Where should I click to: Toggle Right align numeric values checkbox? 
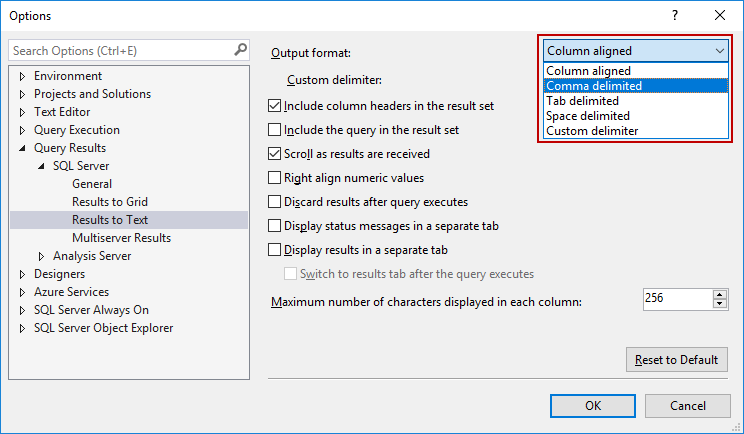(275, 178)
